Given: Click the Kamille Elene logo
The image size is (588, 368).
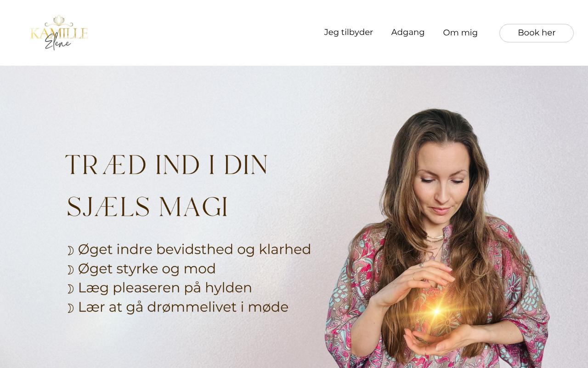Looking at the screenshot, I should click(59, 32).
